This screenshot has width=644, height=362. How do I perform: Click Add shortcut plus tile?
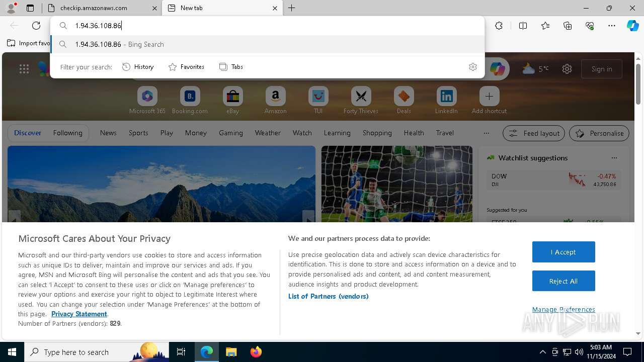[489, 100]
